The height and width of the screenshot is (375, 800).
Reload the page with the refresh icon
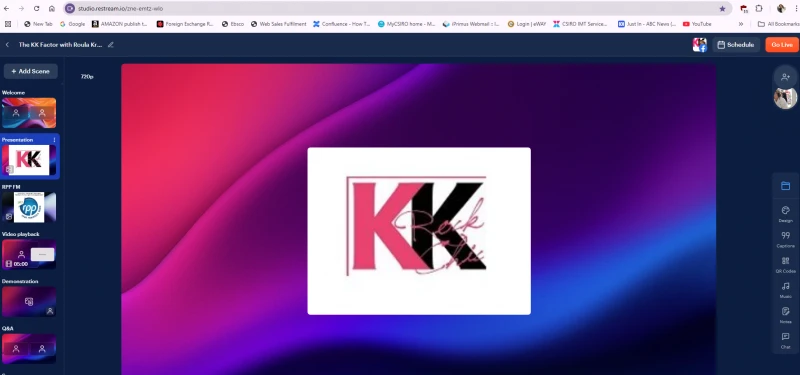37,9
